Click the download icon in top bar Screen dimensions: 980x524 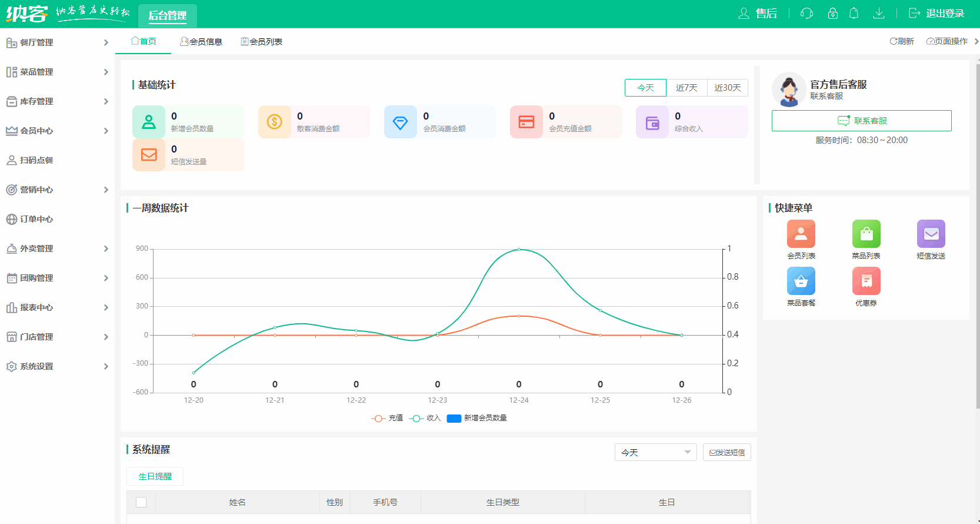[x=878, y=14]
